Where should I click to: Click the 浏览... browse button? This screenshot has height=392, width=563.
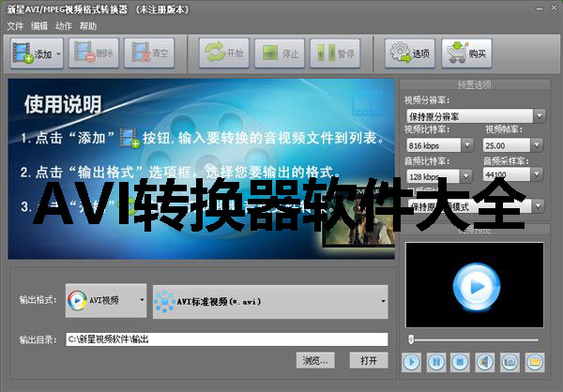315,360
